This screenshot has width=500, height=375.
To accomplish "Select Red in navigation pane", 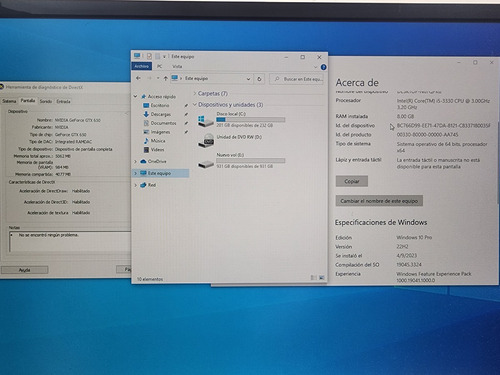I will [152, 185].
